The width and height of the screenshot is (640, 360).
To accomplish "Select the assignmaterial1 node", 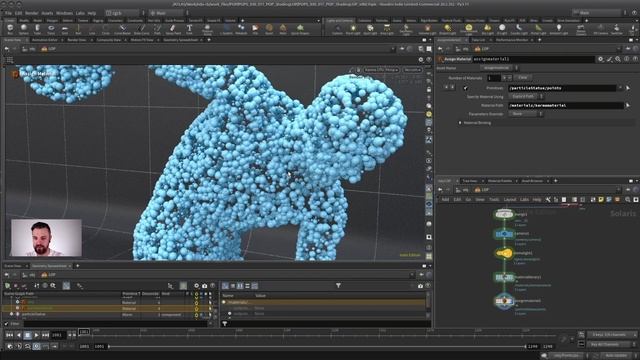I will coord(504,301).
